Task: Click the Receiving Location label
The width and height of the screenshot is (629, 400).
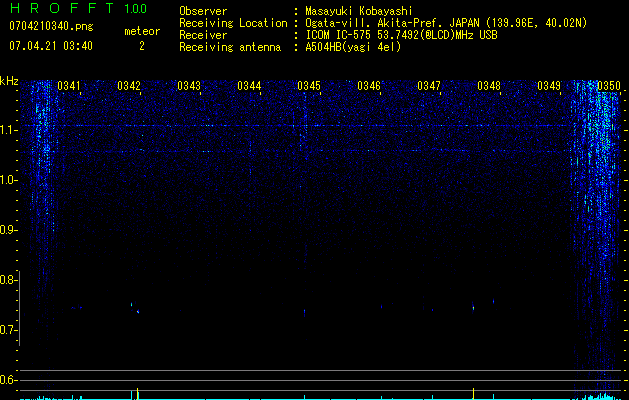Action: [x=233, y=23]
